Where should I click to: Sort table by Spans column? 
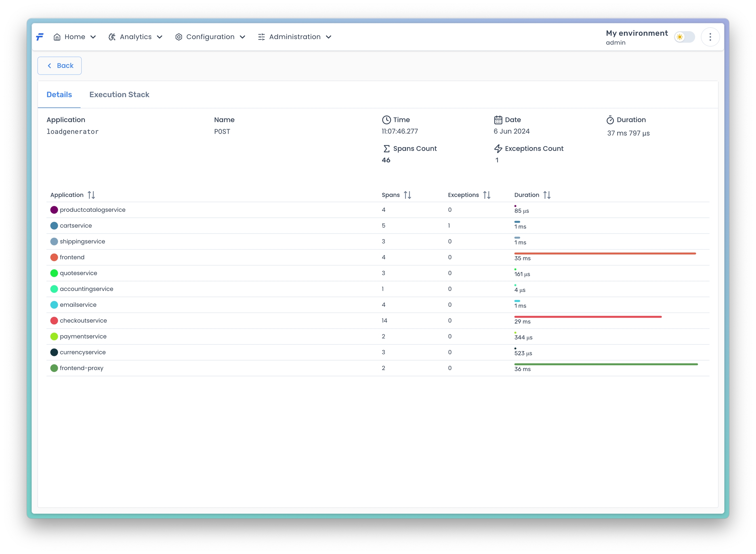[x=407, y=195]
